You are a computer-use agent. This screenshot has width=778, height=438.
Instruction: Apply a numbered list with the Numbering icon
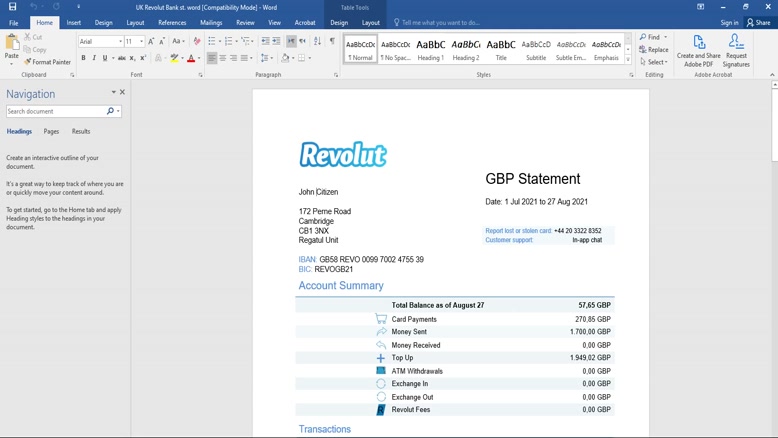point(228,41)
